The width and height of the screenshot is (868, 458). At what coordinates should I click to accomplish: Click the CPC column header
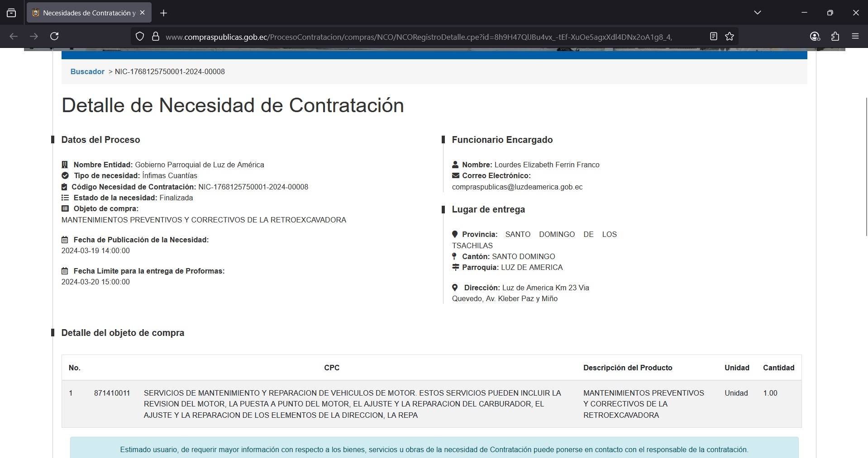point(332,368)
